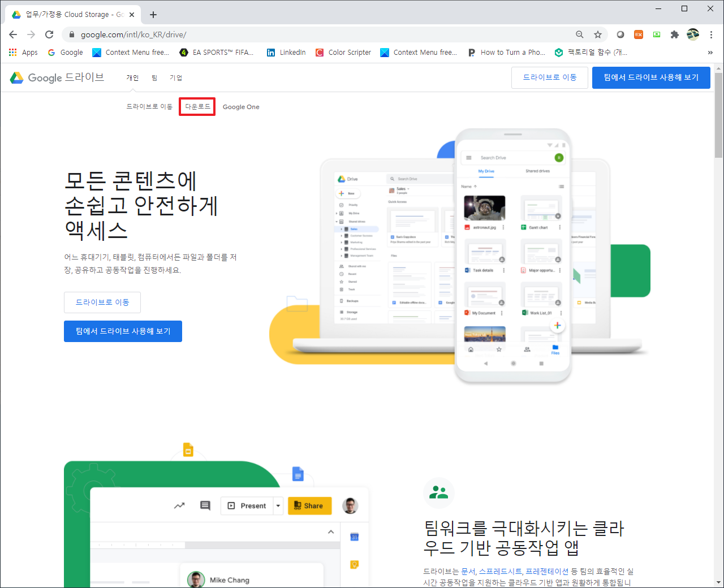
Task: Open the first Context Menu free bookmark
Action: [x=131, y=53]
